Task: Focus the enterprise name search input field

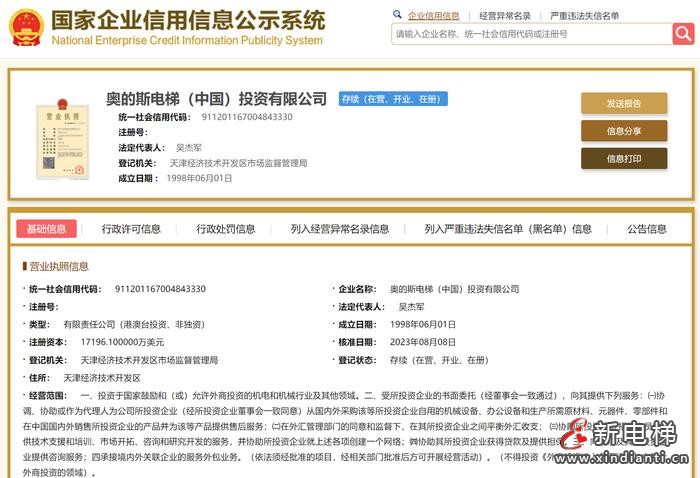Action: click(532, 34)
